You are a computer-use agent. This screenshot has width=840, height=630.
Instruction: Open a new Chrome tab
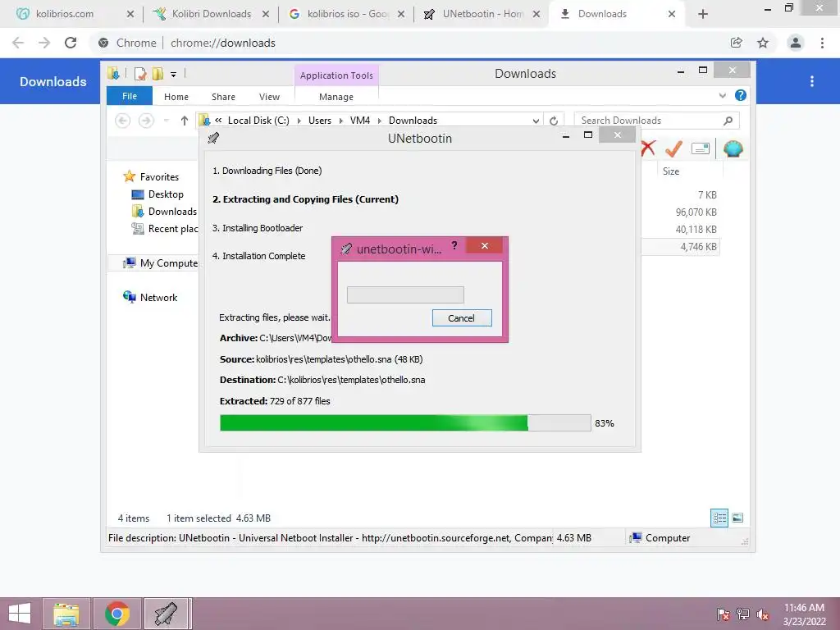(x=703, y=15)
